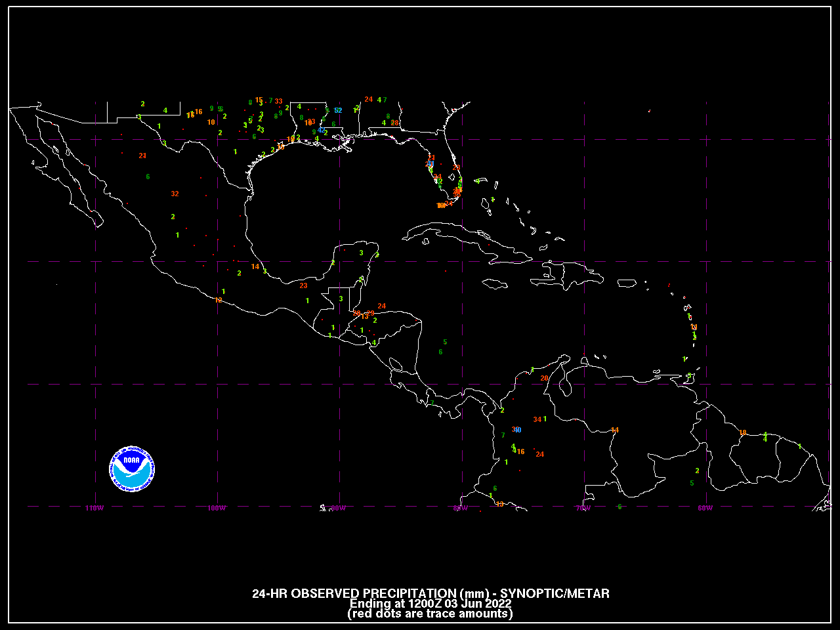Select the 'Ending at 1200Z 03 Jun 2022' line
The image size is (840, 630).
pos(430,604)
